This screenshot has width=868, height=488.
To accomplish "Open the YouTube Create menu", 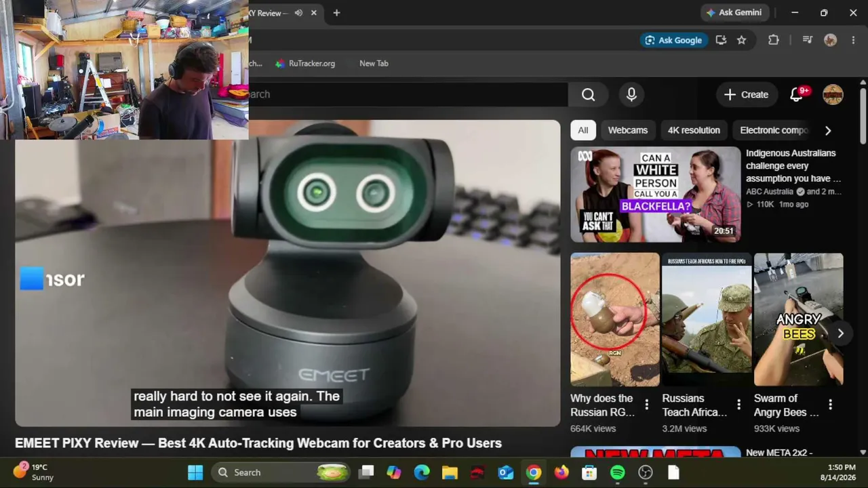I will [x=746, y=95].
